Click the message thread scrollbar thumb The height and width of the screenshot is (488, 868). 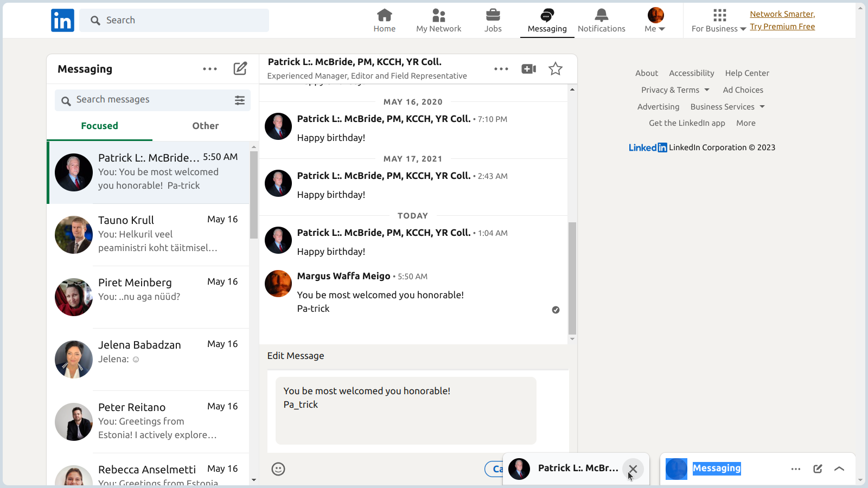[x=572, y=278]
